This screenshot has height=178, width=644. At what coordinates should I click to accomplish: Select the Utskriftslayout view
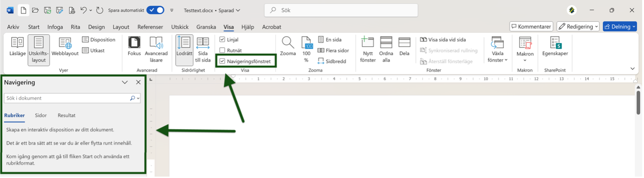(38, 50)
